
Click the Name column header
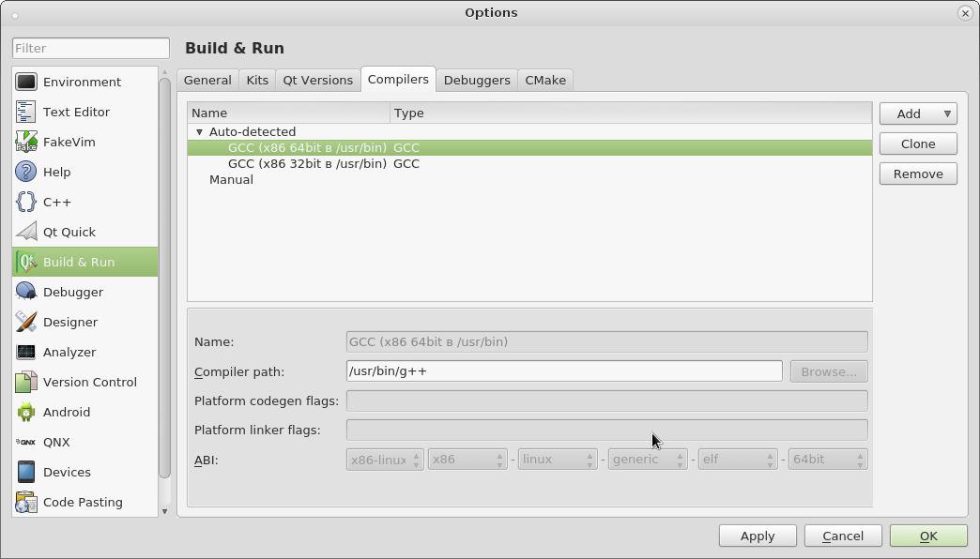[x=288, y=113]
